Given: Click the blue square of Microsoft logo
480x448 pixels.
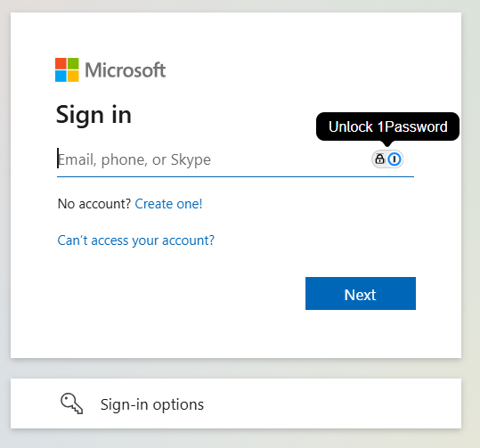Looking at the screenshot, I should pos(61,76).
